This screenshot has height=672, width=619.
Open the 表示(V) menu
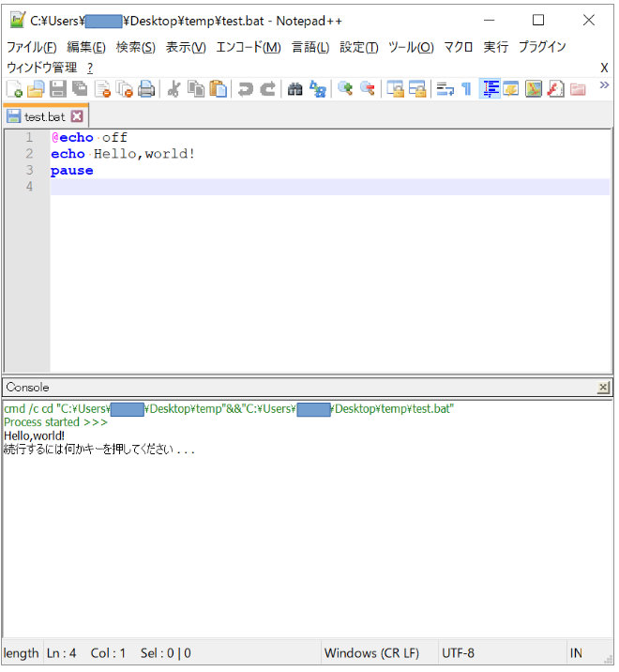click(186, 47)
